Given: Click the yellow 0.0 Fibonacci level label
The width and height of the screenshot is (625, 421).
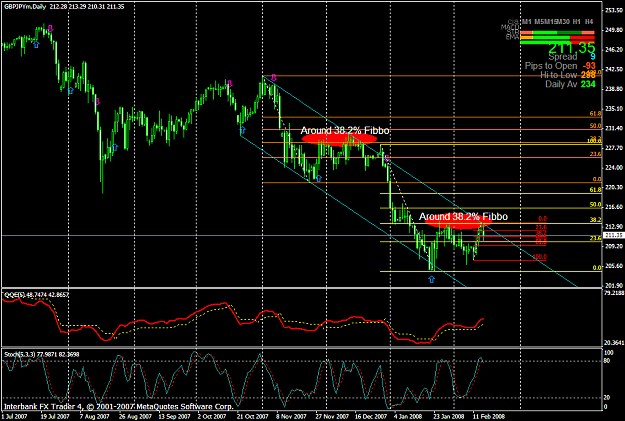Looking at the screenshot, I should click(x=597, y=268).
